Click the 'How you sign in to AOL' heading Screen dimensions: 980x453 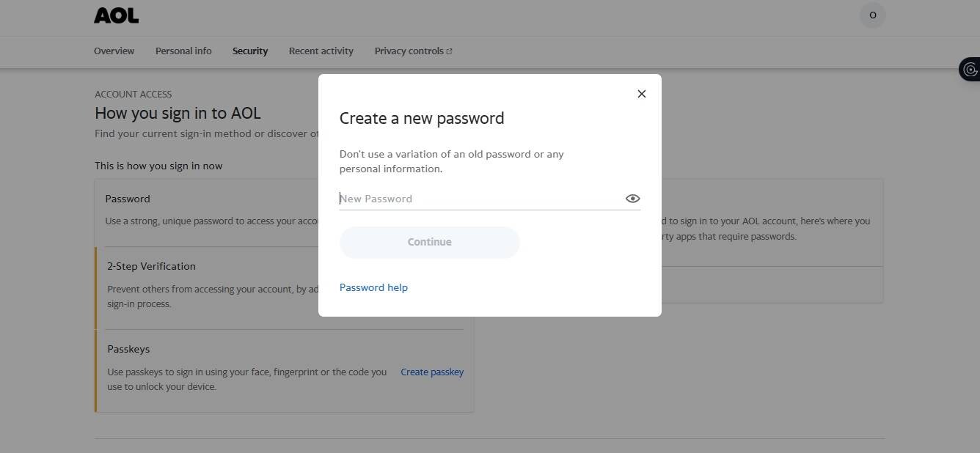(x=177, y=113)
